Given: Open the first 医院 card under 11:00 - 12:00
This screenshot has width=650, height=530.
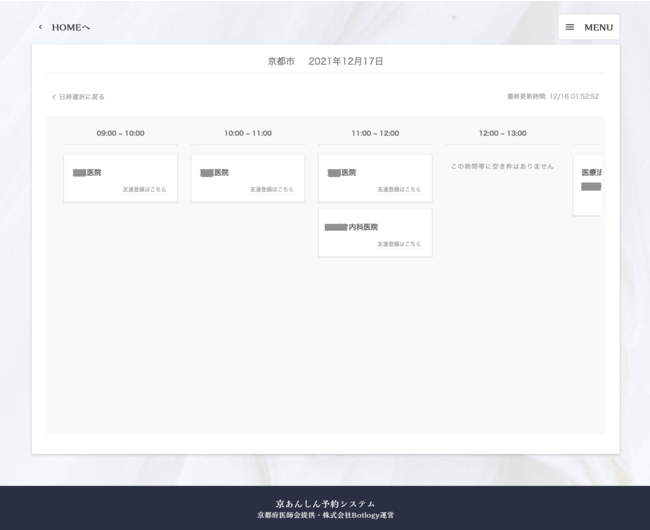Looking at the screenshot, I should point(375,179).
